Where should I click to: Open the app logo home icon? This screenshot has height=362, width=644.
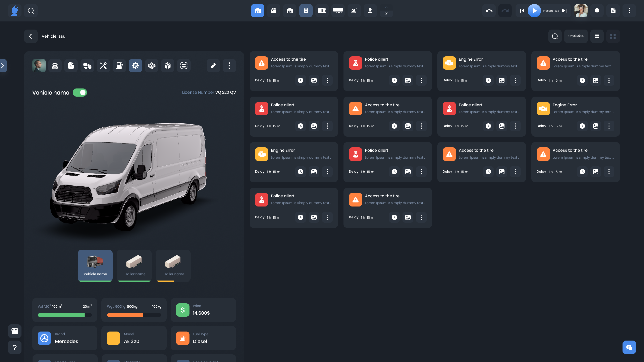pyautogui.click(x=15, y=11)
